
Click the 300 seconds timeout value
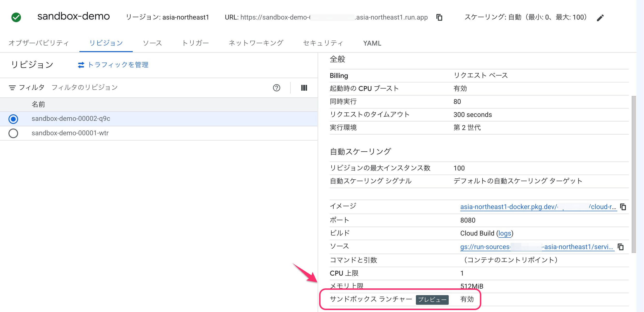[x=473, y=115]
